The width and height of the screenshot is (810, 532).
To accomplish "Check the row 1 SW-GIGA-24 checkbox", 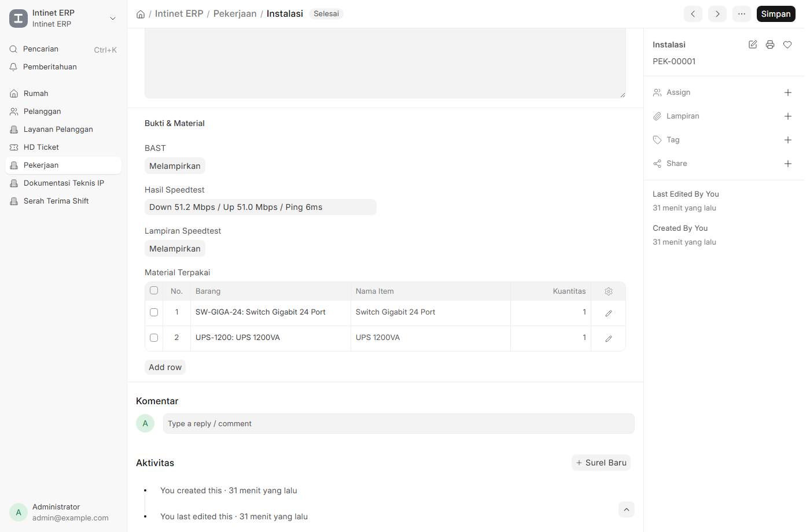I will tap(154, 312).
